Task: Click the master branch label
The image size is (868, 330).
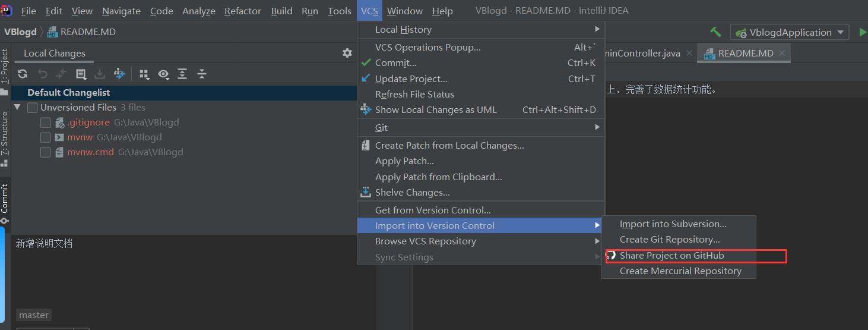Action: [x=34, y=315]
